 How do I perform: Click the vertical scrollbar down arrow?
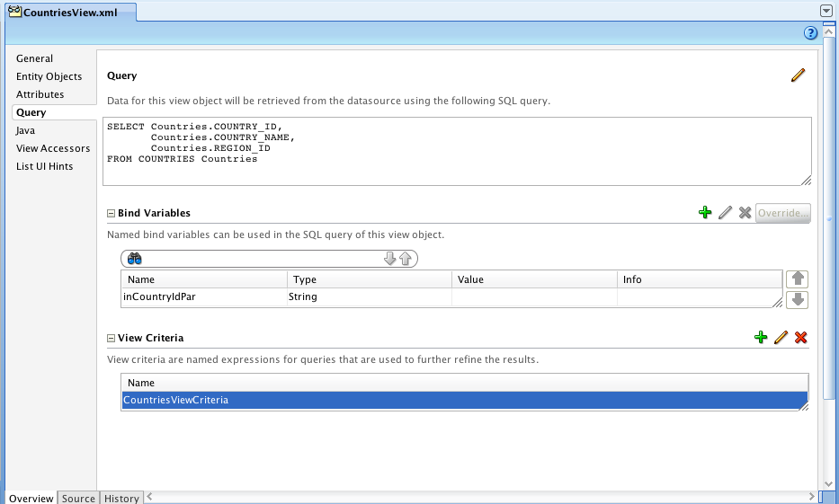click(828, 484)
